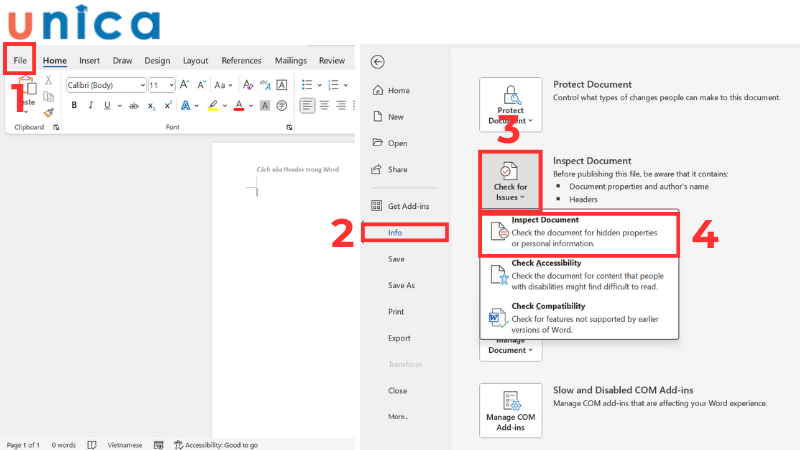Switch to the References tab
Viewport: 800px width, 450px height.
tap(241, 60)
